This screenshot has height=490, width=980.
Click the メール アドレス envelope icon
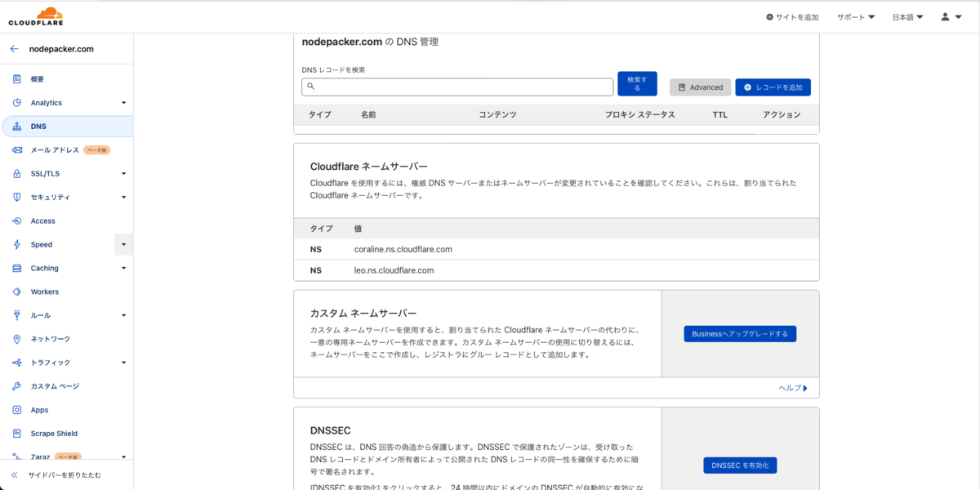click(x=16, y=150)
